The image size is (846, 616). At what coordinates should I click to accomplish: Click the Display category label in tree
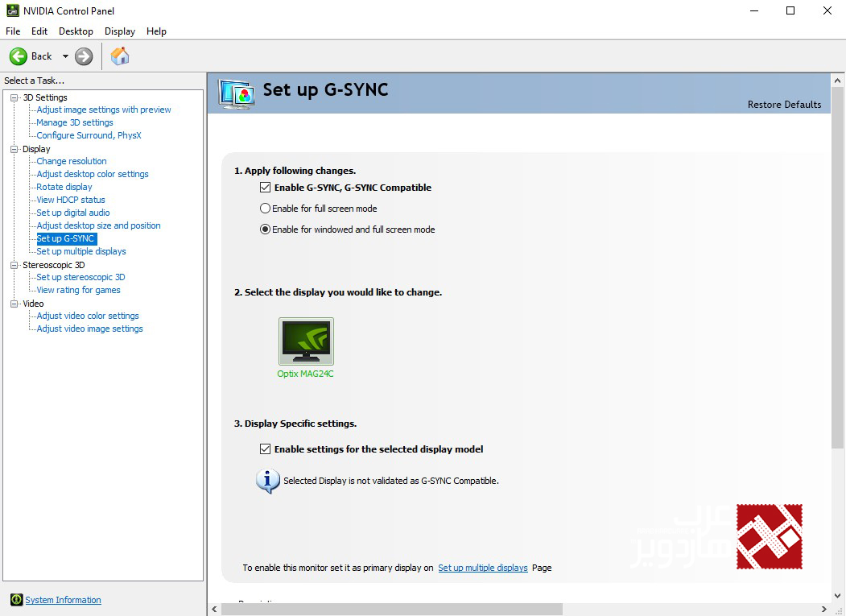[x=37, y=150]
